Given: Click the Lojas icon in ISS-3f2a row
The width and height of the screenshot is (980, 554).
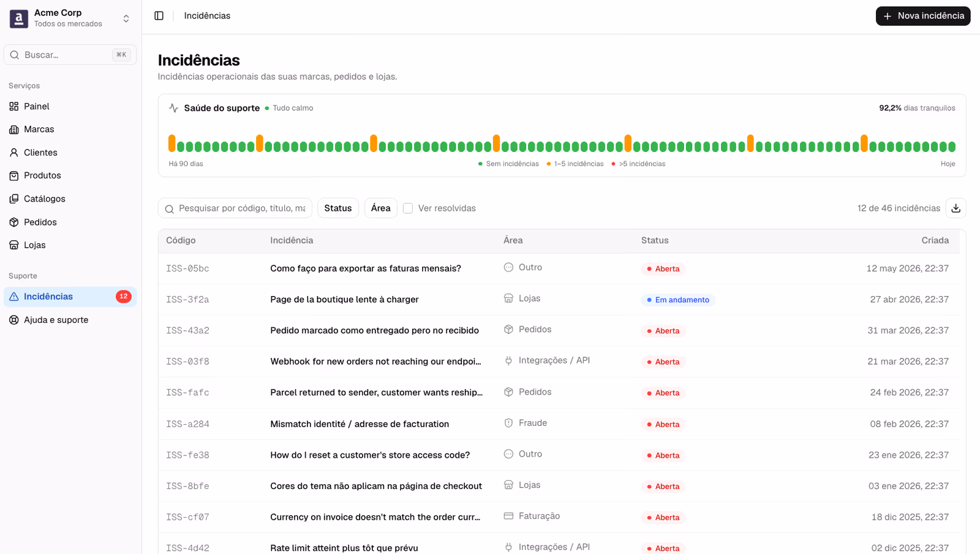Looking at the screenshot, I should coord(508,298).
